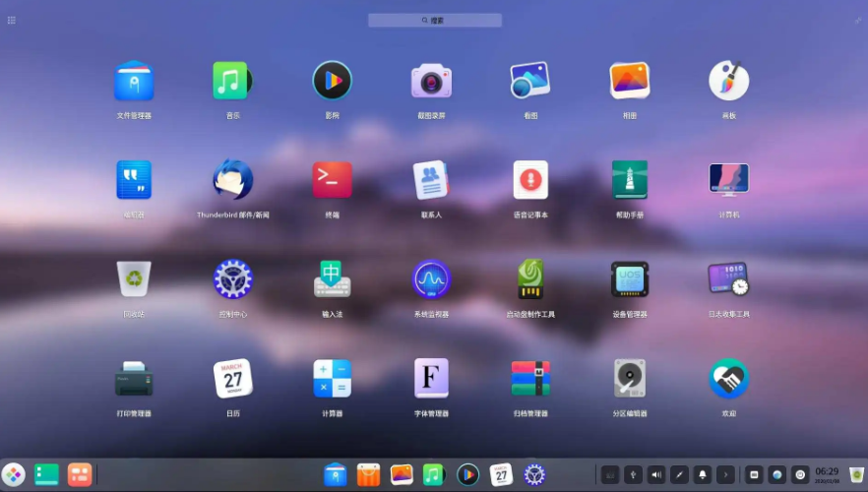Open control center gear in the dock

tap(534, 475)
